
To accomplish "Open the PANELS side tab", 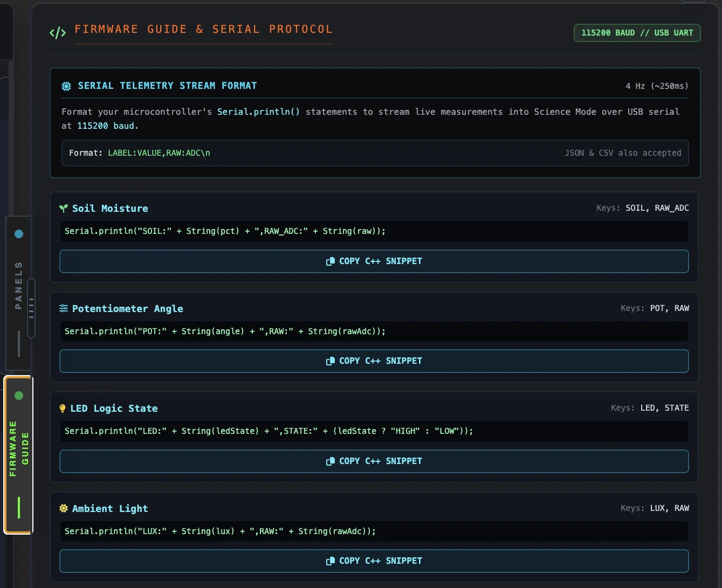I will (x=18, y=293).
